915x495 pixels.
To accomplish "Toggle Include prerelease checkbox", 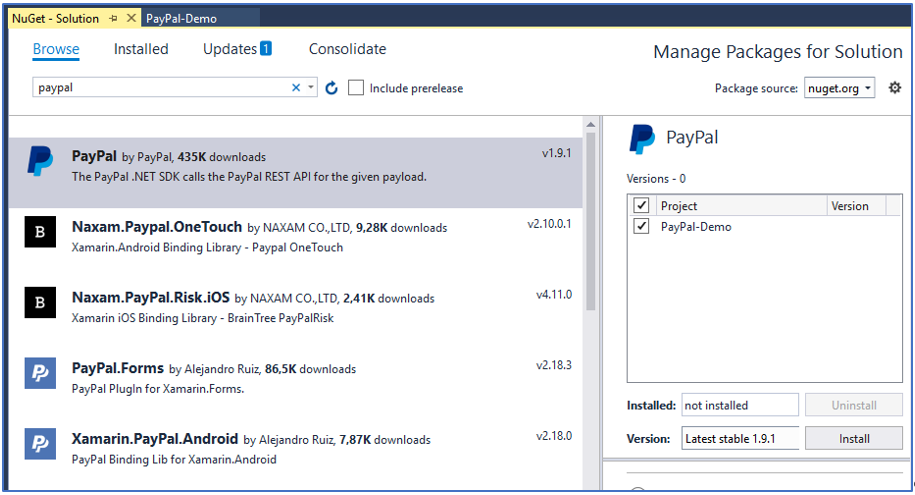I will tap(356, 88).
